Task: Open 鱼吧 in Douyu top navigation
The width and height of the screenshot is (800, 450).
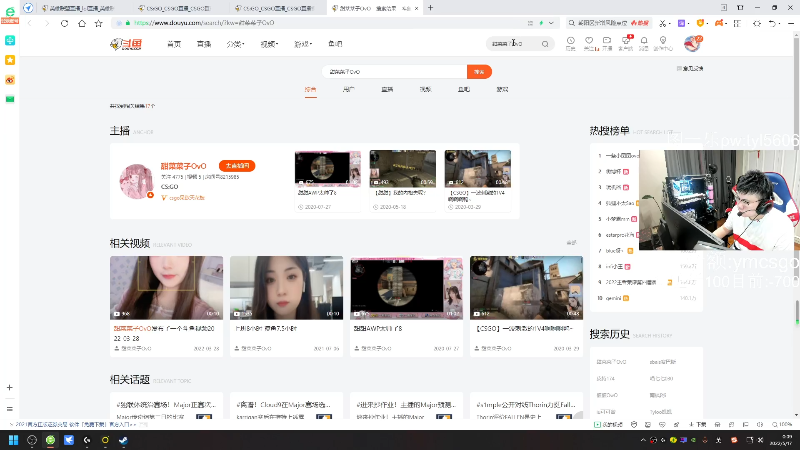Action: (335, 44)
